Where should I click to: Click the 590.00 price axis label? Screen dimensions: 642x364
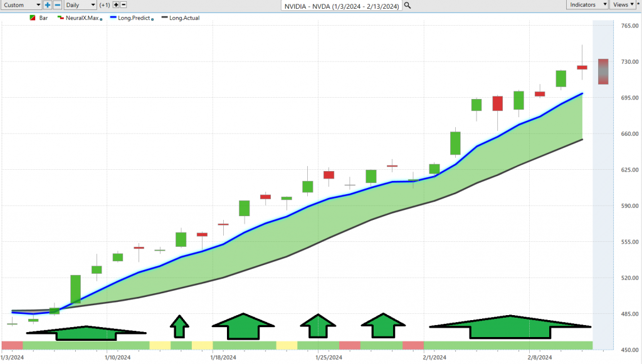pyautogui.click(x=629, y=205)
